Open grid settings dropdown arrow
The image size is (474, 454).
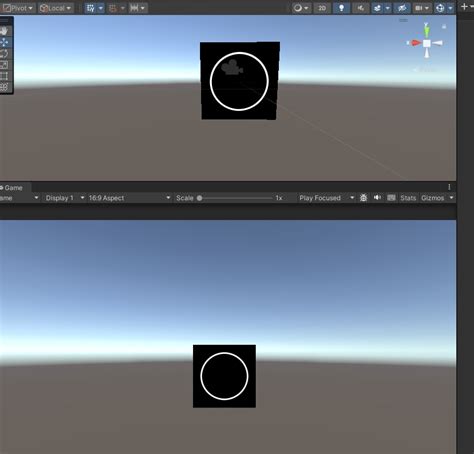101,8
